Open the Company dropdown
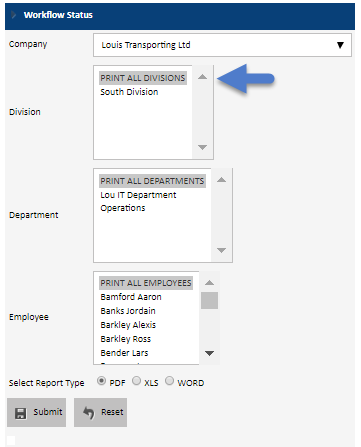Image resolution: width=361 pixels, height=447 pixels. click(222, 45)
